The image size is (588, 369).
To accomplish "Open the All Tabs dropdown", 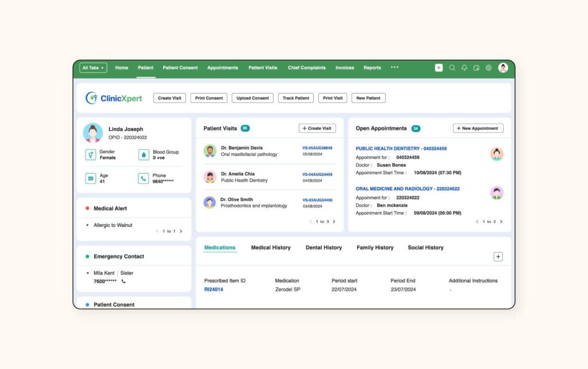I will coord(93,68).
